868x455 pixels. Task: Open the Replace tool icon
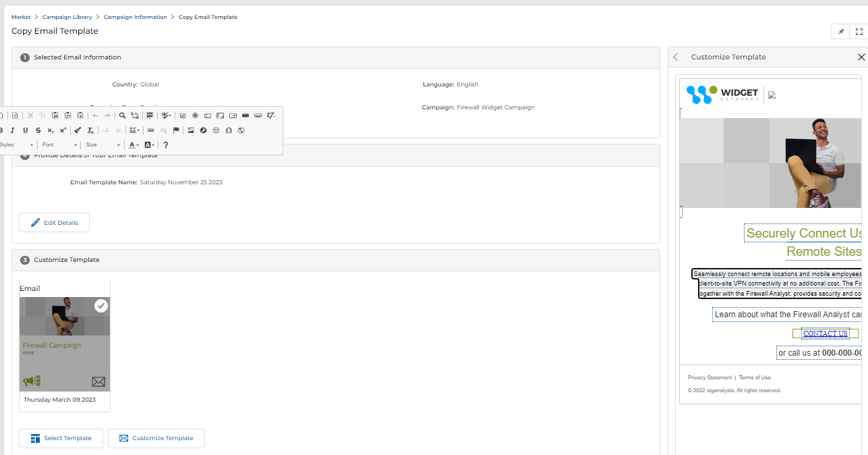click(x=135, y=115)
